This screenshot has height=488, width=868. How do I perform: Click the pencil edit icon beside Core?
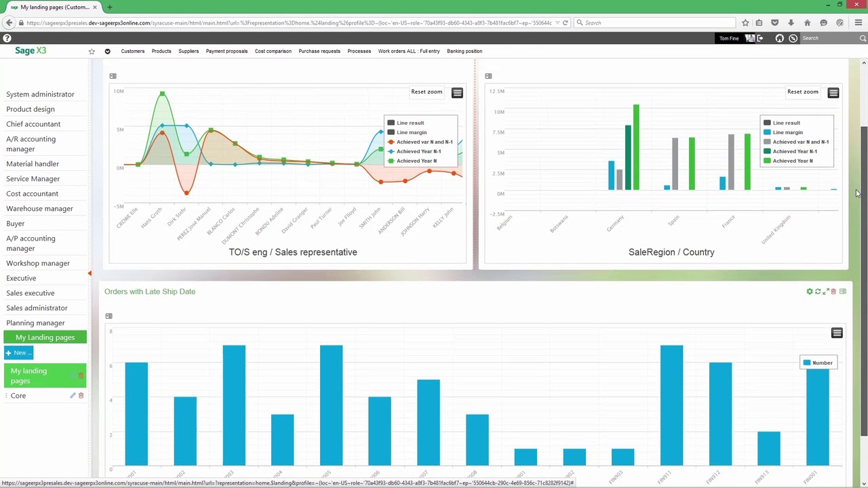pos(73,396)
